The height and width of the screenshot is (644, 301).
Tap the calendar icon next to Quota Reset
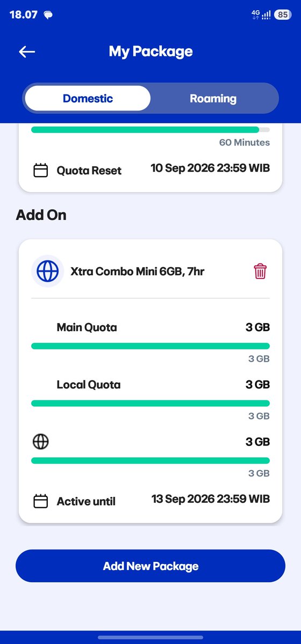[x=40, y=171]
